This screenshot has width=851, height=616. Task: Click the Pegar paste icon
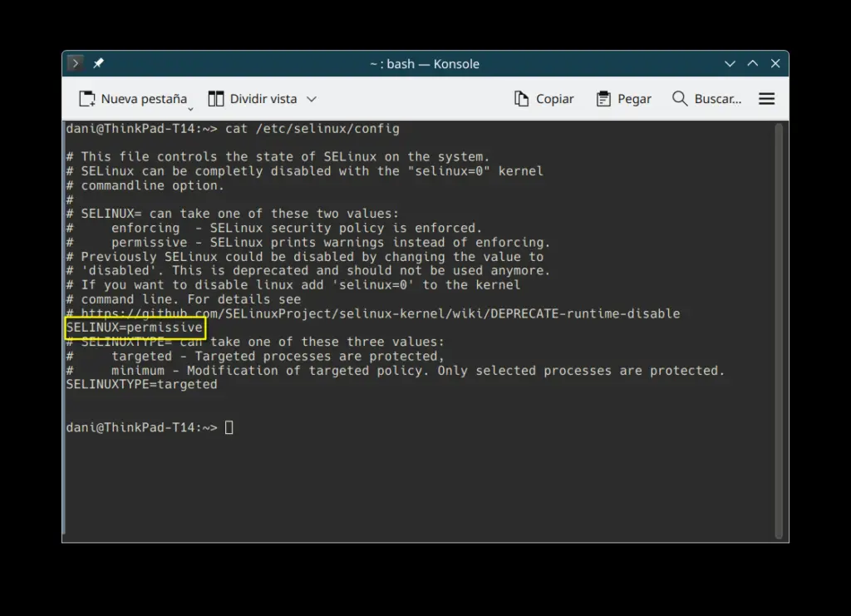pos(603,99)
